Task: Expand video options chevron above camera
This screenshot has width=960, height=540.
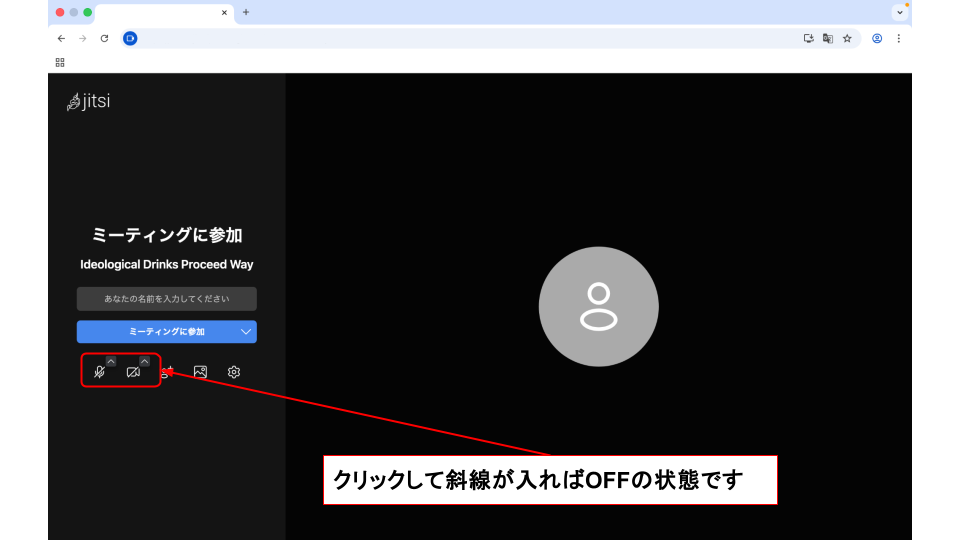Action: 145,361
